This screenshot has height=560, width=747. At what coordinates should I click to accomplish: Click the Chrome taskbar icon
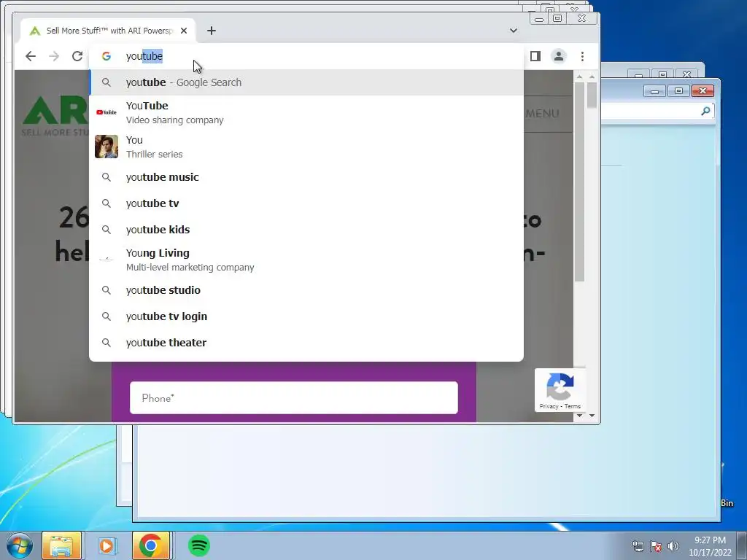151,545
